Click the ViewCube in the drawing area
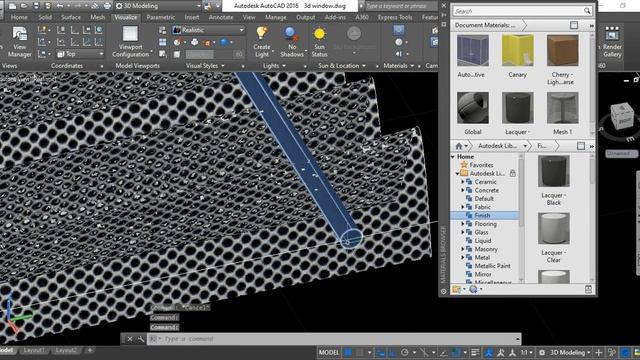This screenshot has width=640, height=360. click(622, 116)
